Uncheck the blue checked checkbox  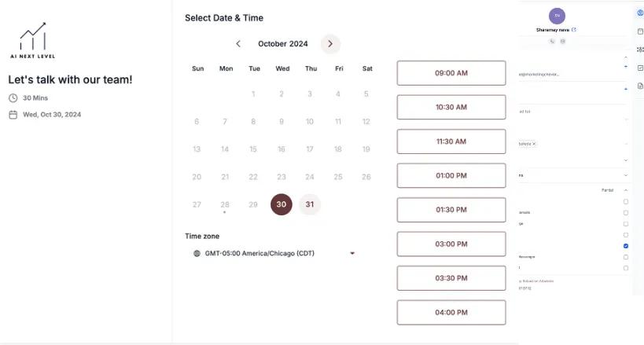tap(625, 246)
